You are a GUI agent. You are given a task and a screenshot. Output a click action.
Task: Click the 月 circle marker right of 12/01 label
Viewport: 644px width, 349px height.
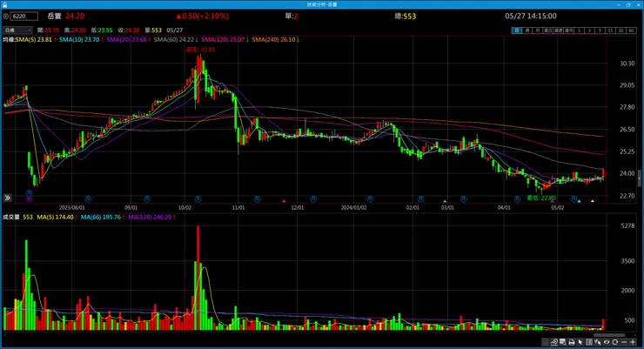(x=313, y=198)
